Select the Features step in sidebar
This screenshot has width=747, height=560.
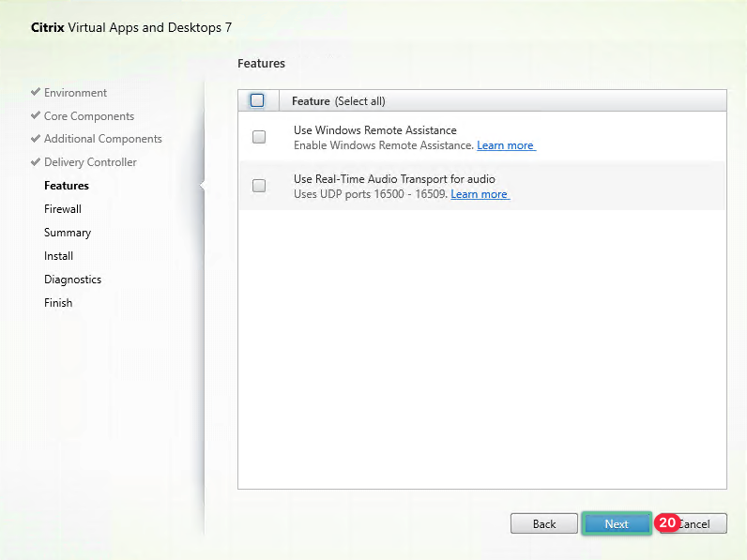click(x=67, y=186)
